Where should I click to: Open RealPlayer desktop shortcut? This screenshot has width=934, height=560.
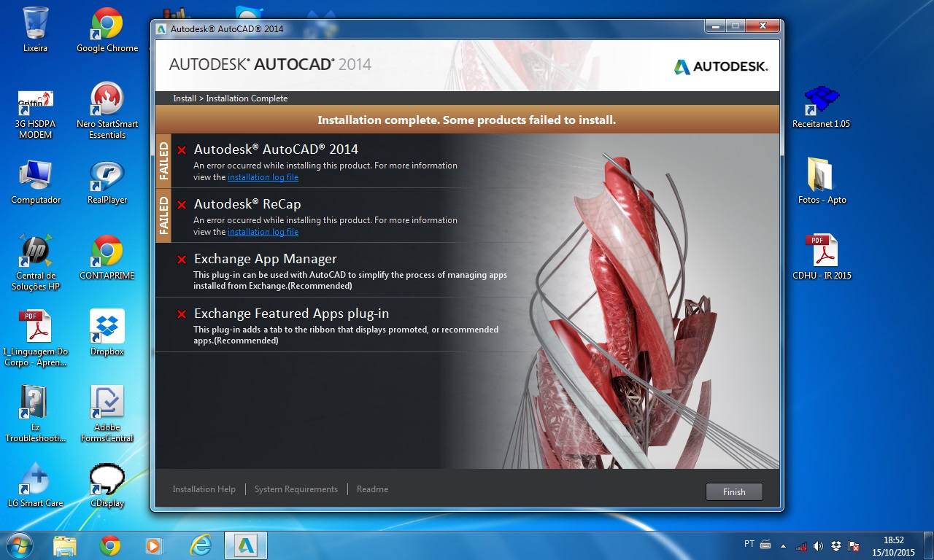[107, 182]
